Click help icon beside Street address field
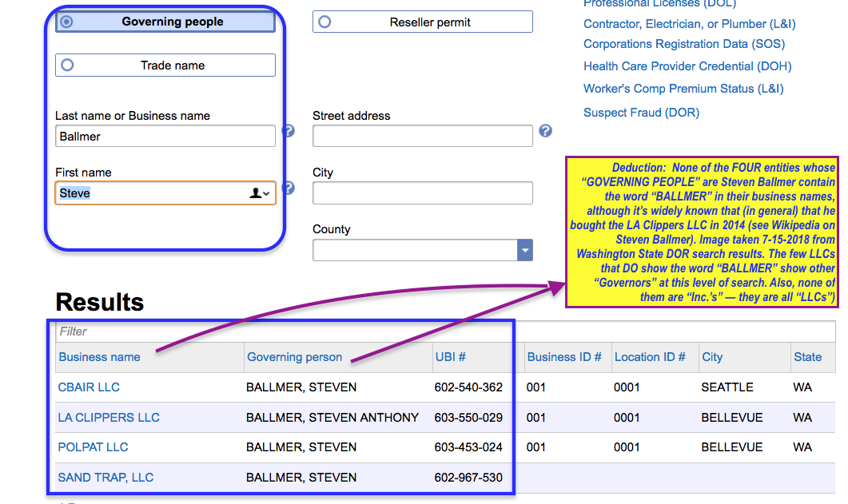The height and width of the screenshot is (504, 848). 545,131
